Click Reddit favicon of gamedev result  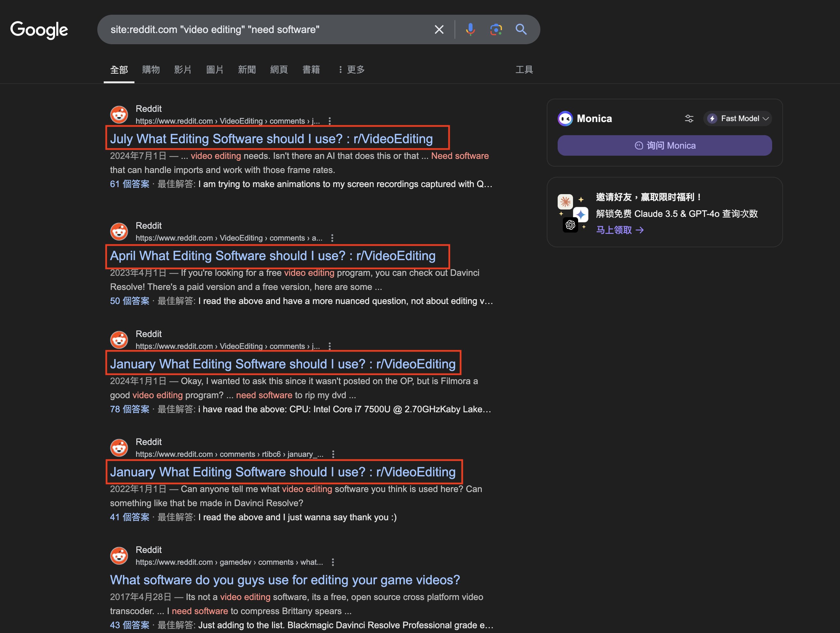coord(119,556)
